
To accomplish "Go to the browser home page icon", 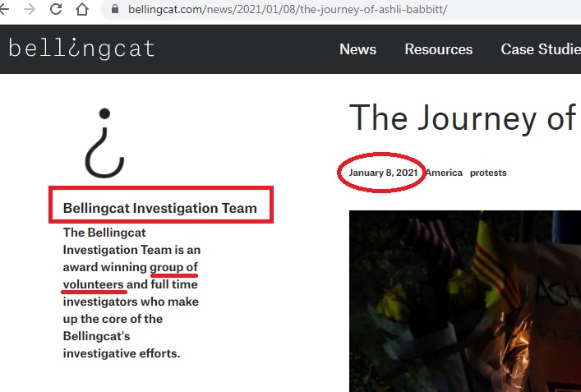I will [81, 10].
